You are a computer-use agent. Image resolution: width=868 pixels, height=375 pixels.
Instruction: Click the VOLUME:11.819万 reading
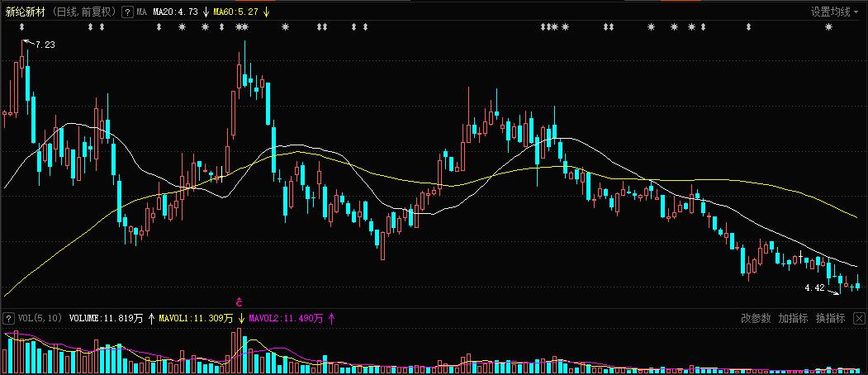tap(107, 319)
